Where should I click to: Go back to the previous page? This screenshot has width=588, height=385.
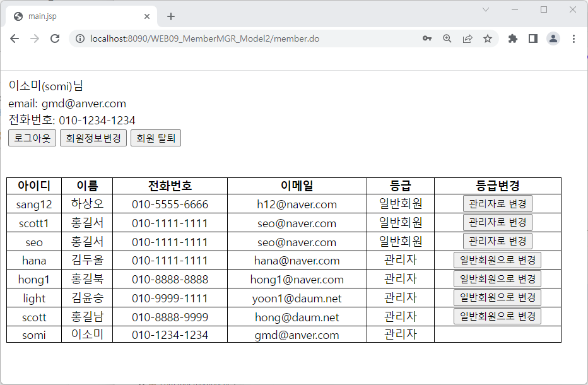tap(15, 38)
